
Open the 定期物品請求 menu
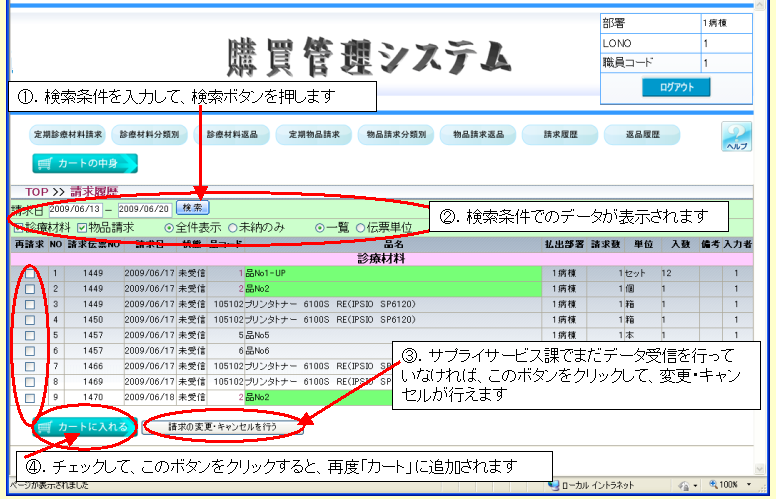coord(314,135)
